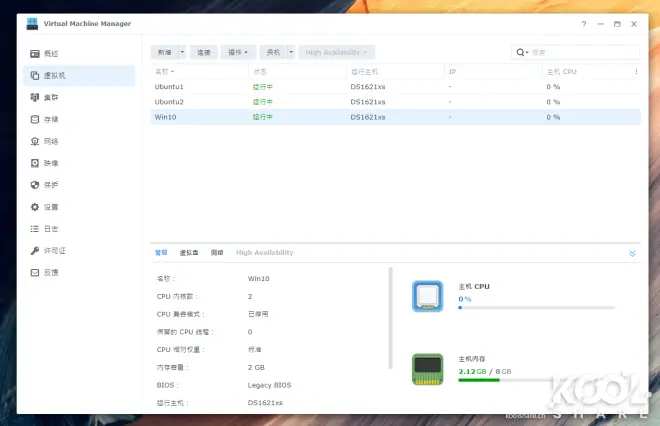This screenshot has height=426, width=660.
Task: Collapse the details panel with double chevron
Action: pyautogui.click(x=632, y=253)
